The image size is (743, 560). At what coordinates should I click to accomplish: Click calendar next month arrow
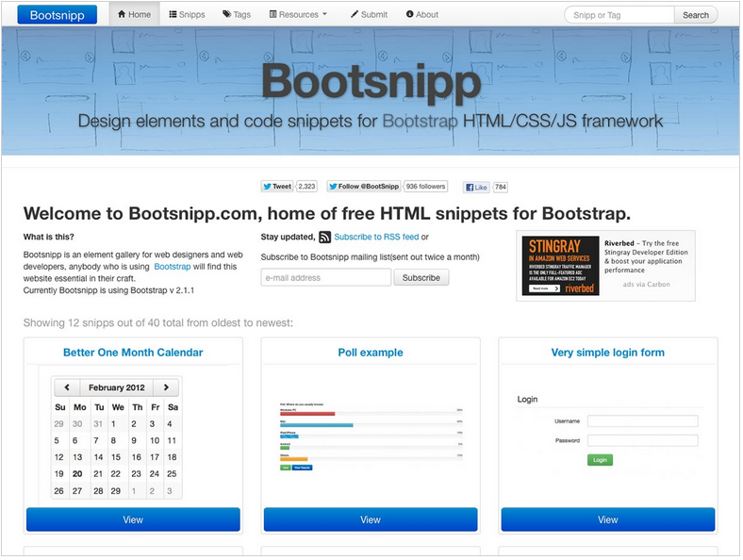[x=166, y=387]
